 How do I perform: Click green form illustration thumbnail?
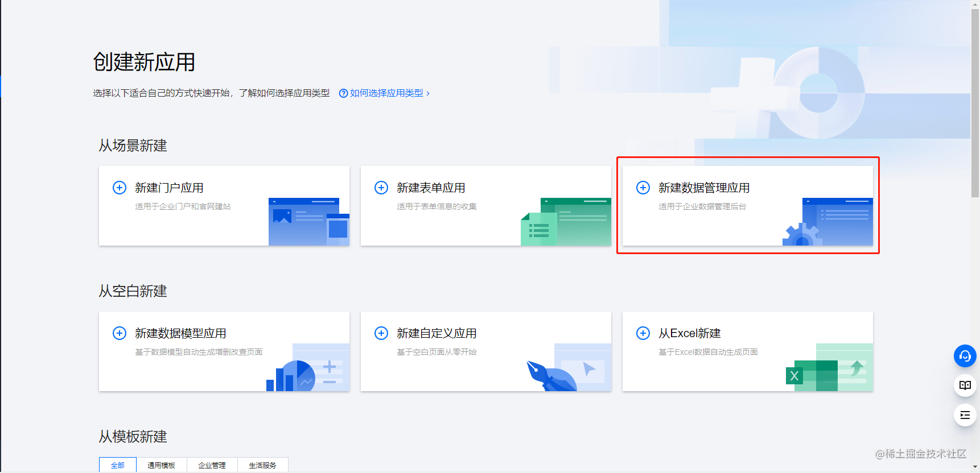pyautogui.click(x=566, y=222)
